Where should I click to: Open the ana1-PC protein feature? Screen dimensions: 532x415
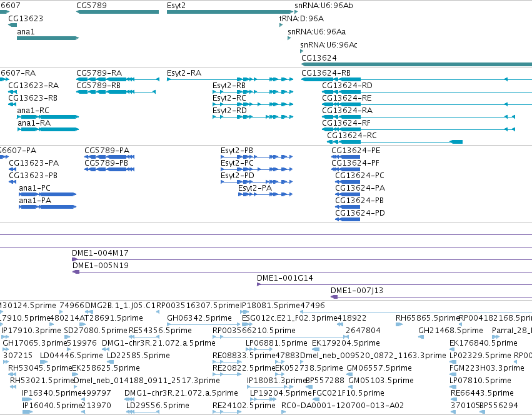[48, 194]
